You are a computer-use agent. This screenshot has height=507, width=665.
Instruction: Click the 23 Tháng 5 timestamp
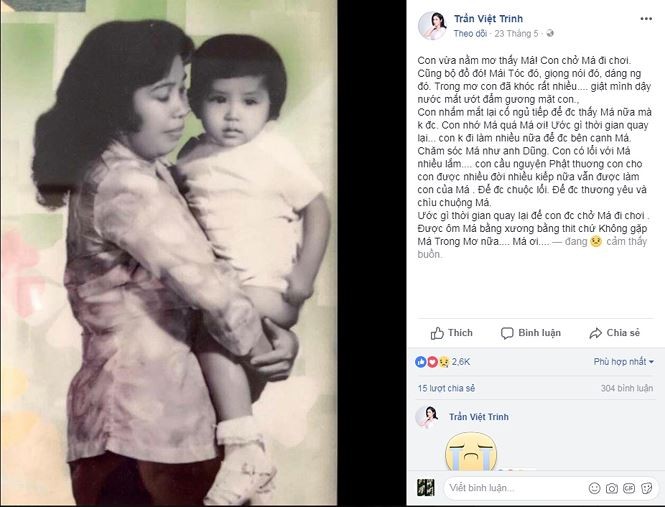coord(516,34)
